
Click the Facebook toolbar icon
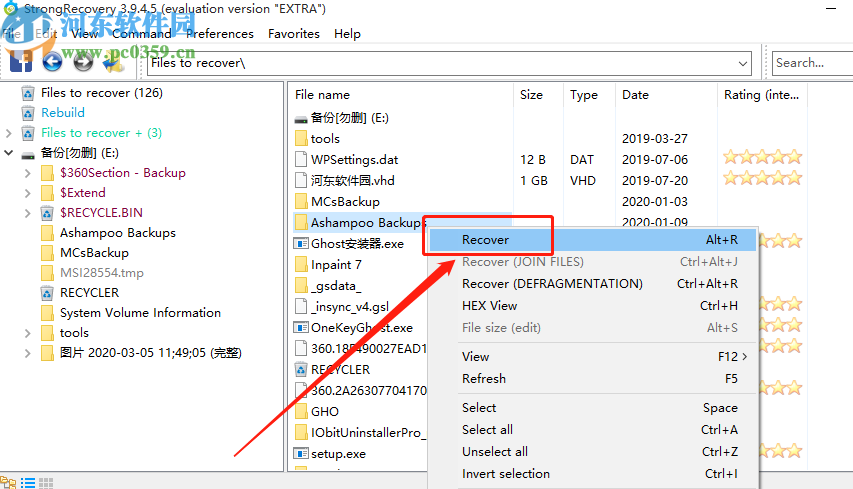click(x=21, y=61)
